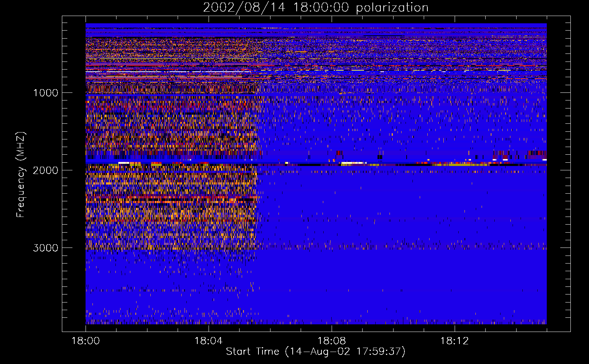The image size is (589, 364).
Task: Click the 3000 frequency tick label
Action: [46, 248]
